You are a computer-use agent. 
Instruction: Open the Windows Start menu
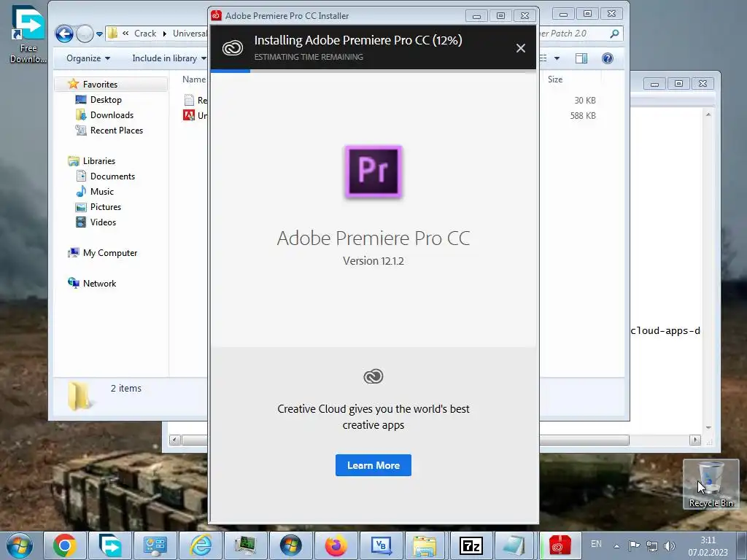click(20, 545)
